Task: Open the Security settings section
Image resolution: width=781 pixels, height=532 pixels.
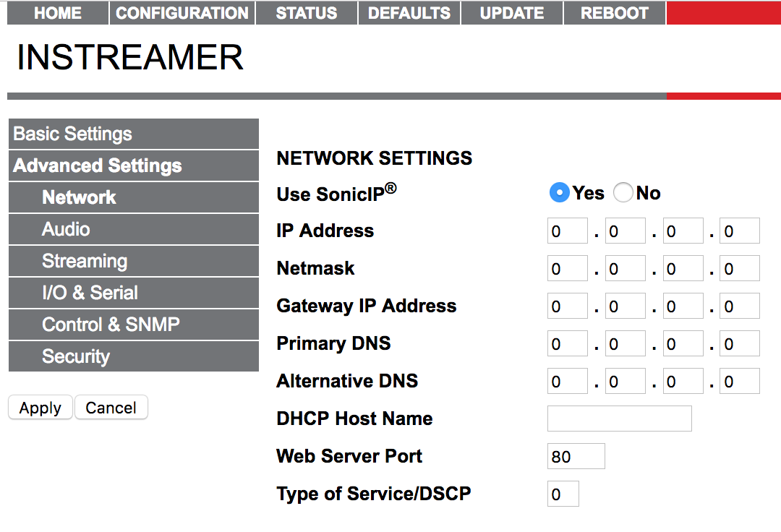Action: coord(134,356)
